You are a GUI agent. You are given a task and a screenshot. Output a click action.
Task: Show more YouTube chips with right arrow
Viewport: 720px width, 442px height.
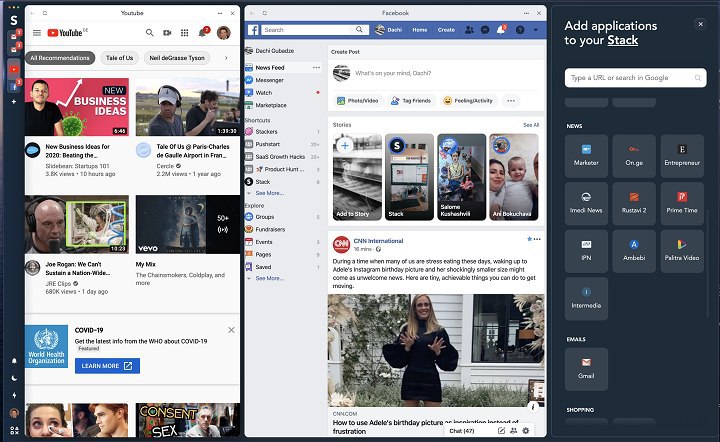tap(226, 58)
